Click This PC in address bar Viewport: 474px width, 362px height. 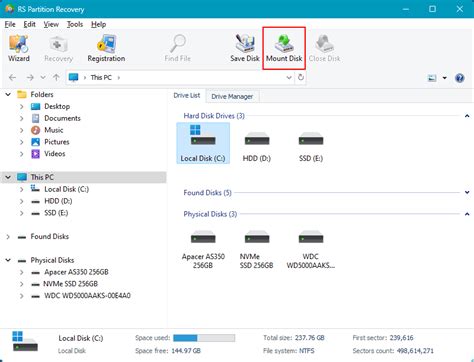pos(101,78)
